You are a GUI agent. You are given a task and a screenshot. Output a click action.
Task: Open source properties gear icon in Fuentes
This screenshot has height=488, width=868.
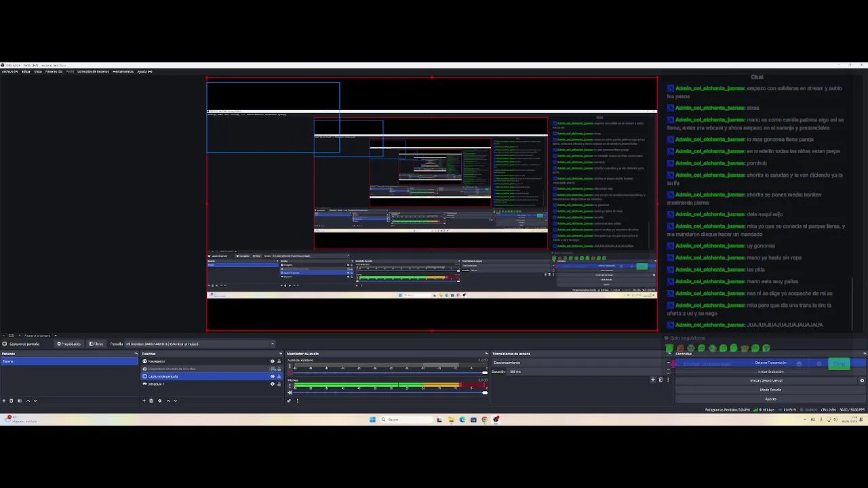(x=159, y=401)
